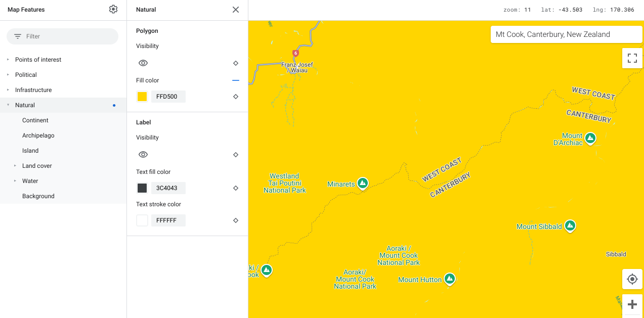Expand Water tree arrow

click(15, 181)
